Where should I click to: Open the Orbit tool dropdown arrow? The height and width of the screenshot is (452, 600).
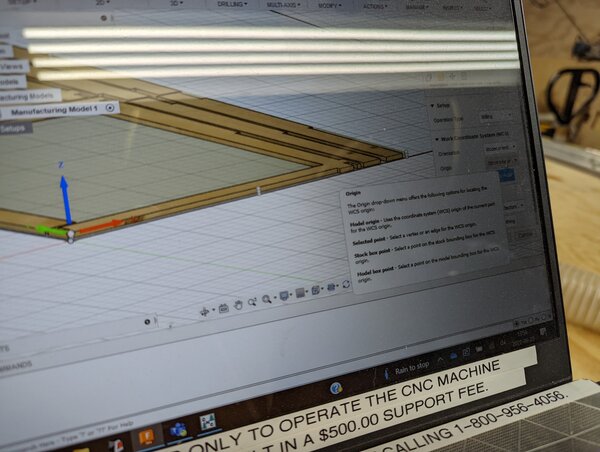[x=213, y=310]
